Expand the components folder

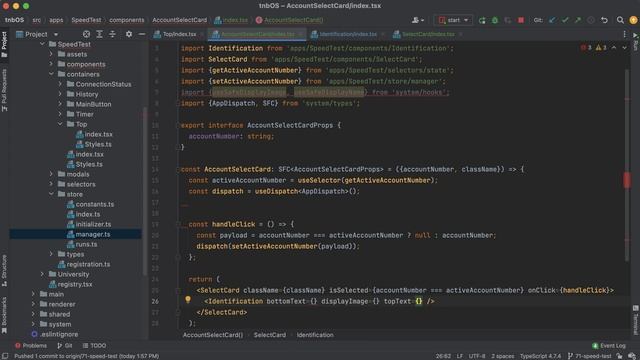pos(51,64)
